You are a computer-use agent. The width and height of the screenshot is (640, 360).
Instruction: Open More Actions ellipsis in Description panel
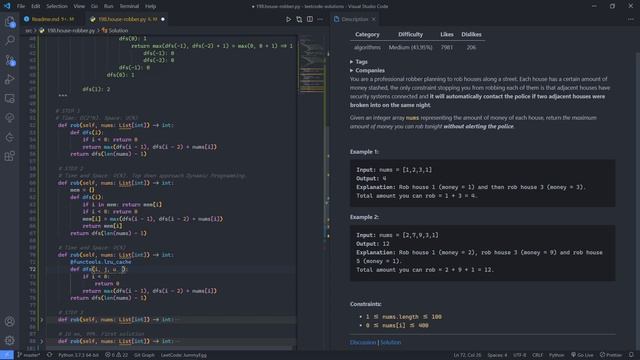(x=631, y=19)
